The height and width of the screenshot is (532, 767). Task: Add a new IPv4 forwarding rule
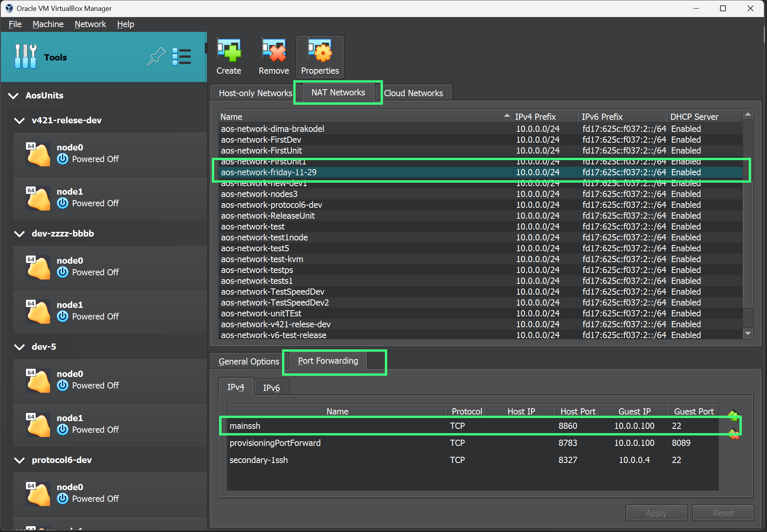[x=734, y=417]
